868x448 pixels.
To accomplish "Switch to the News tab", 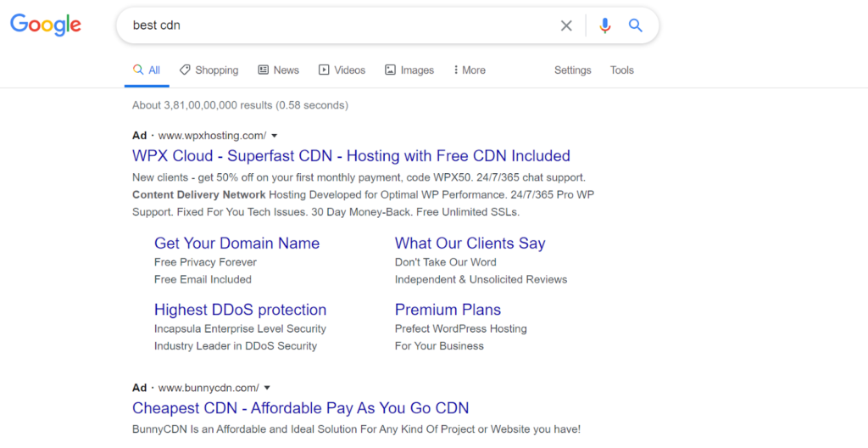I will coord(278,70).
